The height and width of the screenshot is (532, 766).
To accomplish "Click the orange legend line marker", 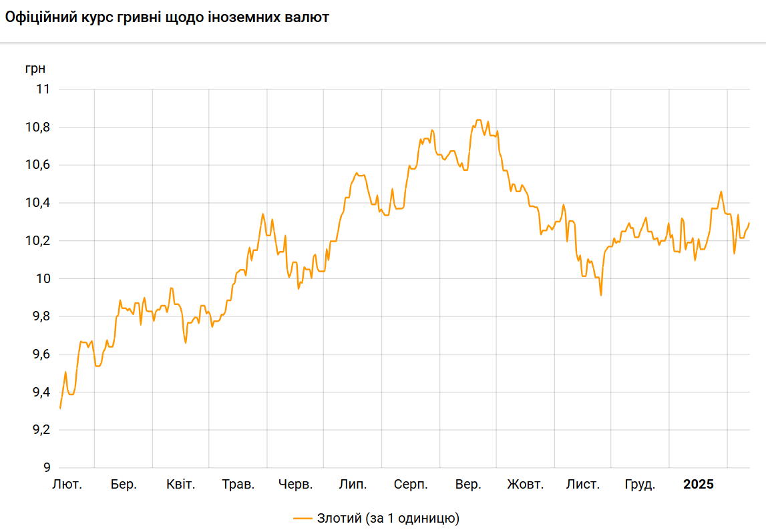I will (303, 518).
